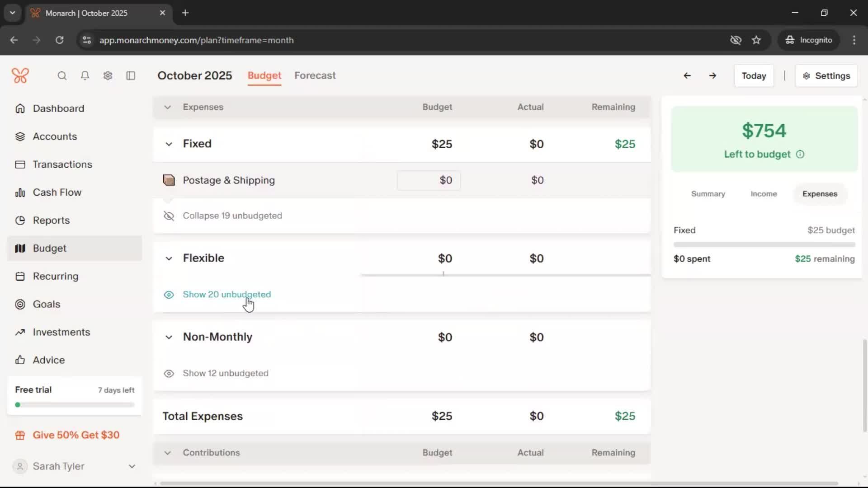Switch to the Forecast tab
Image resolution: width=868 pixels, height=488 pixels.
tap(315, 75)
